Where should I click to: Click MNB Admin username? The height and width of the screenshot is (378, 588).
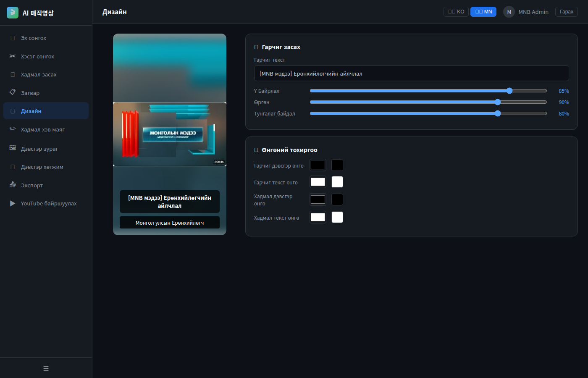pyautogui.click(x=533, y=12)
